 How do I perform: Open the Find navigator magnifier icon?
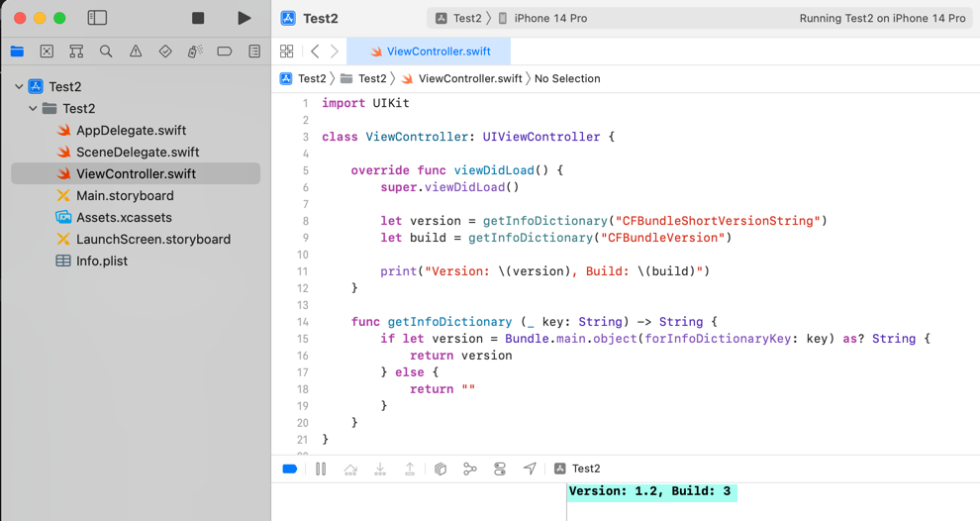coord(106,52)
